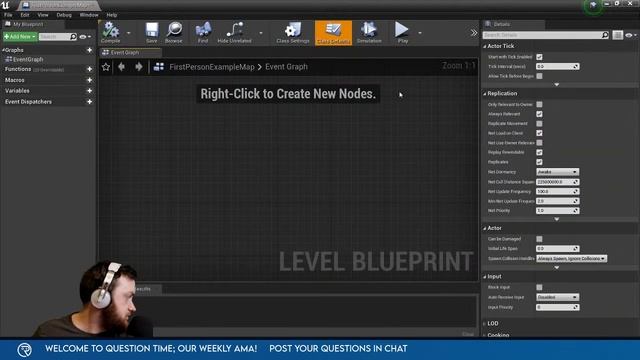Viewport: 640px width, 360px height.
Task: Toggle Replay Rewindable checkbox
Action: pyautogui.click(x=539, y=152)
